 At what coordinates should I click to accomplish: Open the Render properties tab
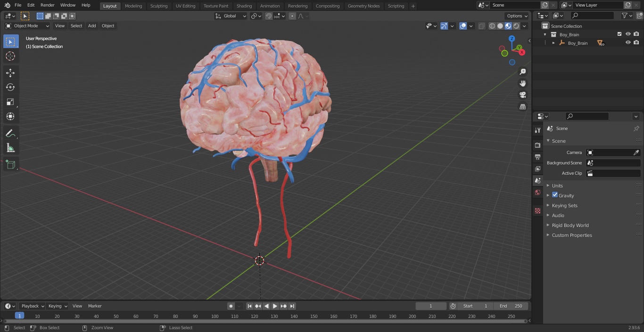537,145
